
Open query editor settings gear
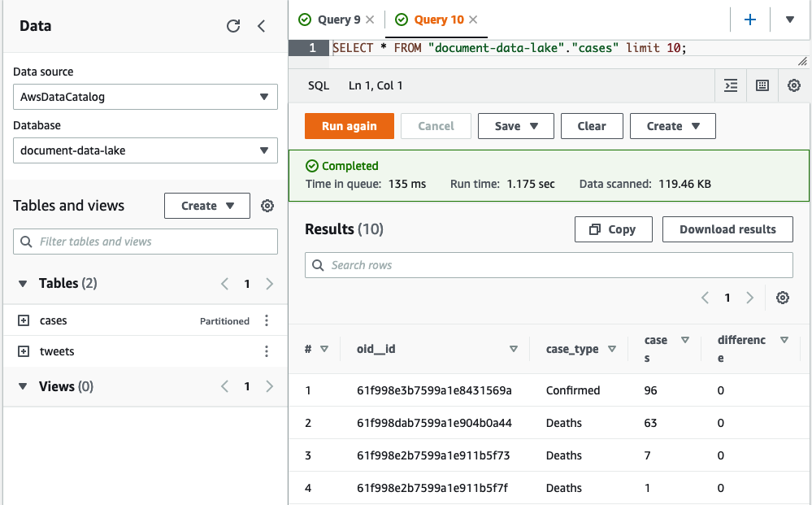tap(794, 85)
